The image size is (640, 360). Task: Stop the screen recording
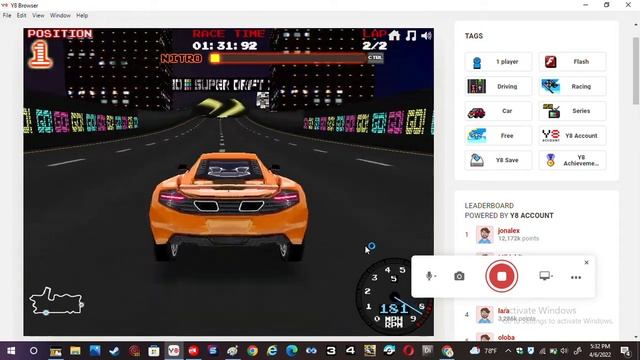(x=502, y=276)
